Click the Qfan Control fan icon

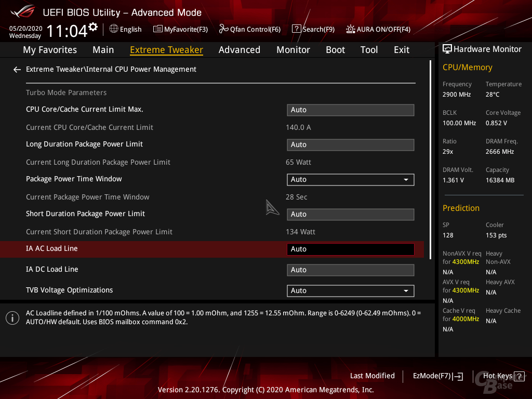223,29
